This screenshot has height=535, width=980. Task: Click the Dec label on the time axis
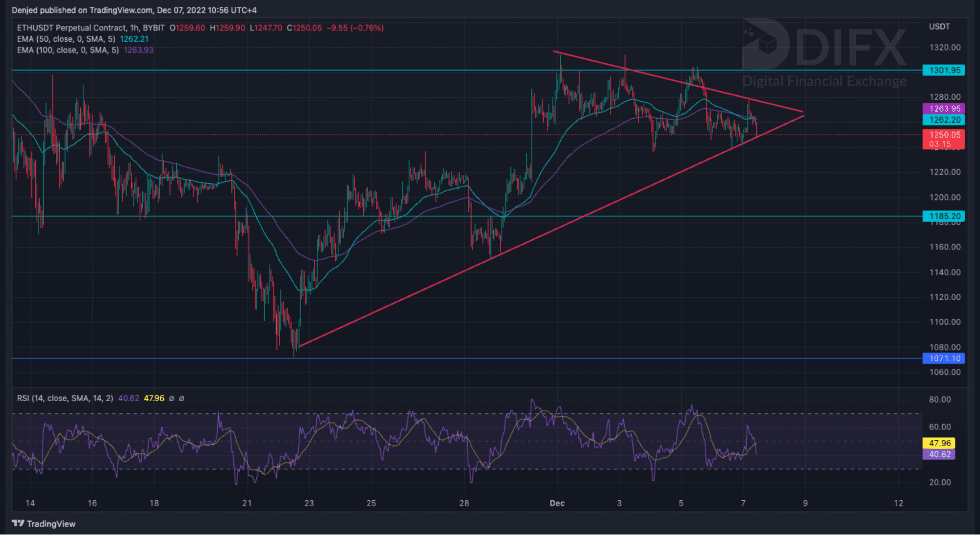[557, 503]
